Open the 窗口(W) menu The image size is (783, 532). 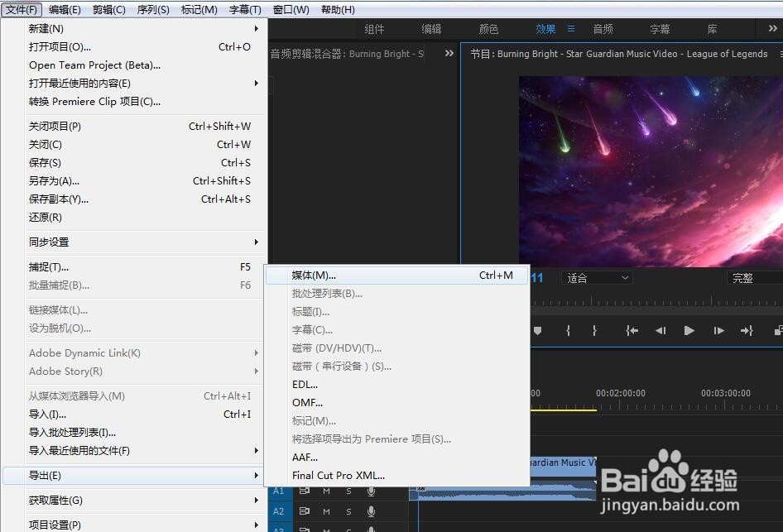(x=291, y=9)
